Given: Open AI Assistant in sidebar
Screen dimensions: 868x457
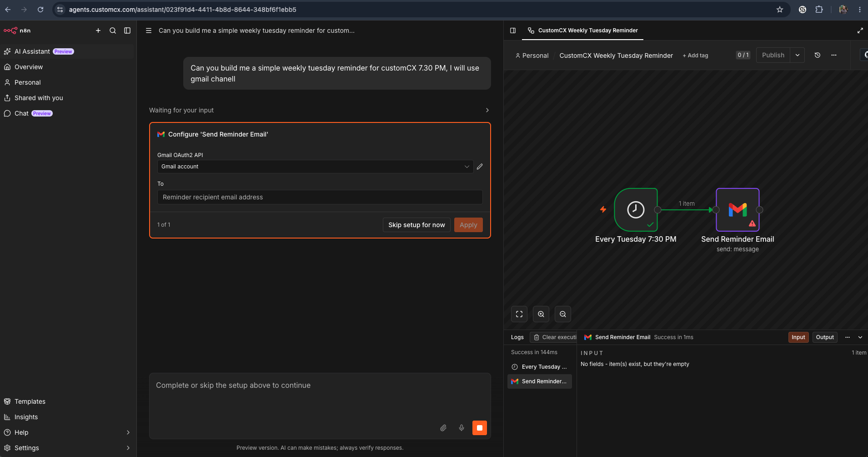Looking at the screenshot, I should pos(67,51).
